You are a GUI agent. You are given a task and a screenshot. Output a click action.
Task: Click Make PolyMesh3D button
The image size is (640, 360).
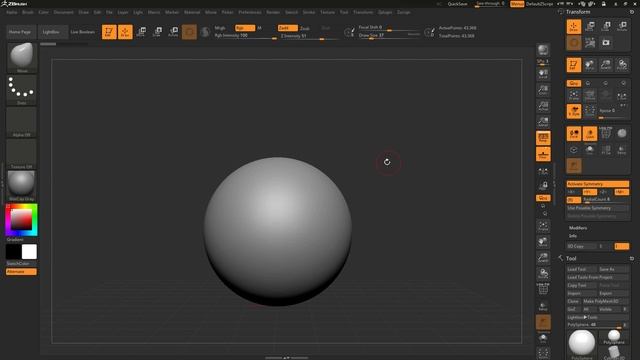[x=605, y=301]
